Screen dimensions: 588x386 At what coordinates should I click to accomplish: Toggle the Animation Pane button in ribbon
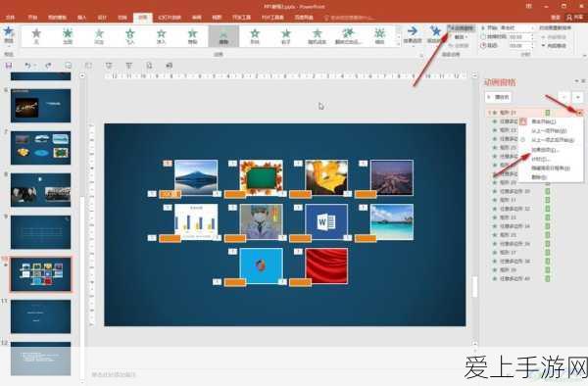tap(461, 28)
